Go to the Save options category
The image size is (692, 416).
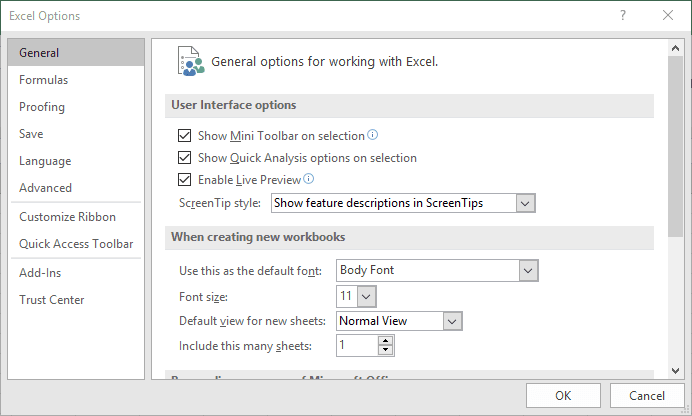(x=76, y=134)
